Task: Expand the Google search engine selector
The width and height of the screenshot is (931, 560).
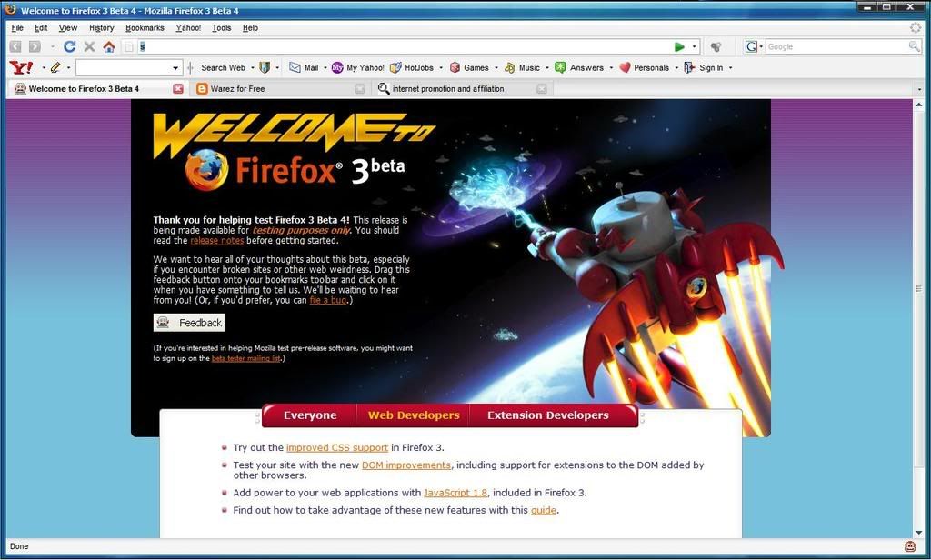Action: tap(754, 46)
